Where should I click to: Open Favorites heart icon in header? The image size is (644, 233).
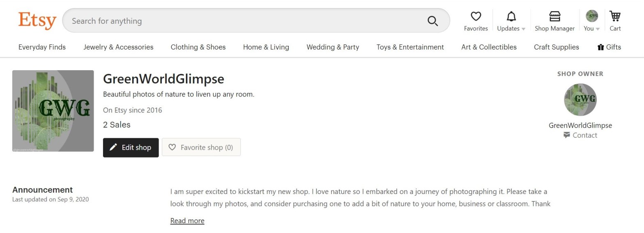click(476, 21)
